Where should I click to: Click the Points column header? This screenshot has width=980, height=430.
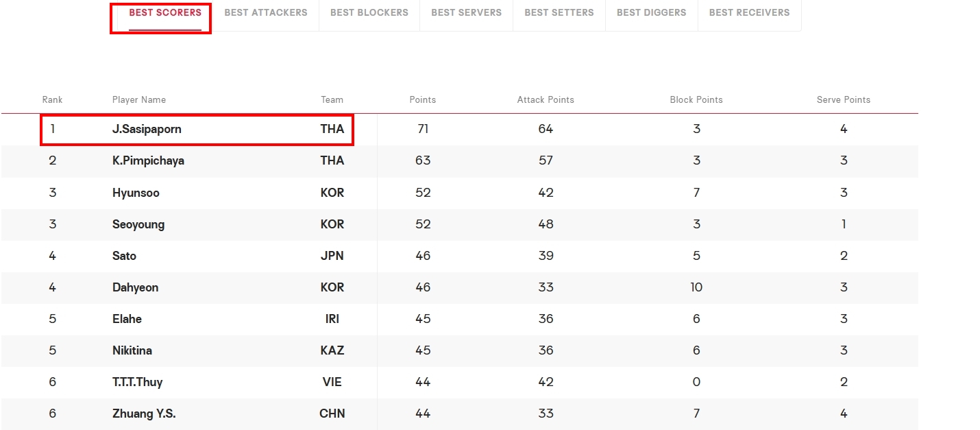coord(423,99)
